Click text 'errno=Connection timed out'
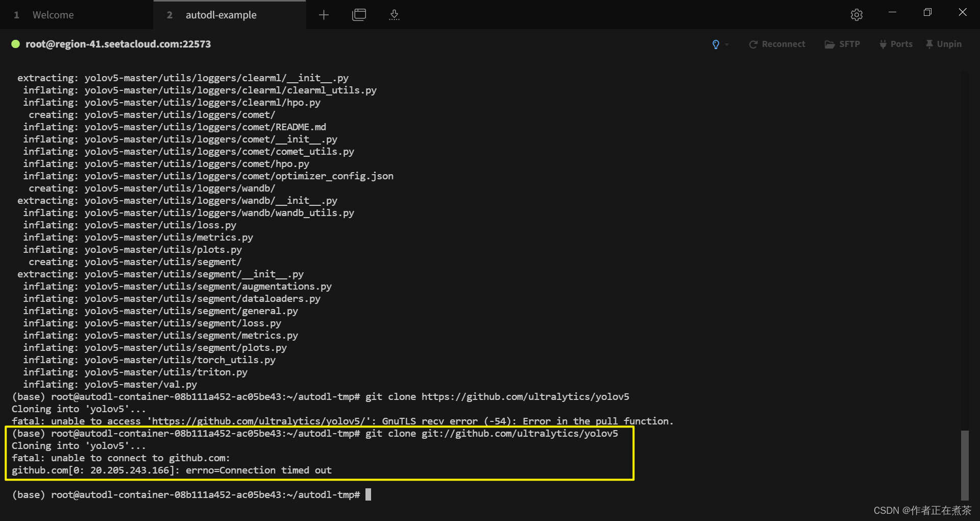This screenshot has width=980, height=521. point(259,470)
